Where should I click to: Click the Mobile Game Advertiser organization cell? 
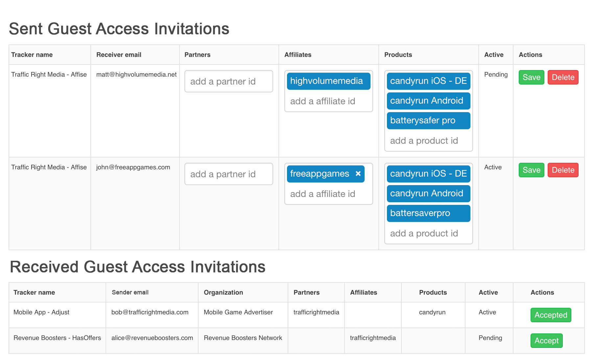pos(238,312)
